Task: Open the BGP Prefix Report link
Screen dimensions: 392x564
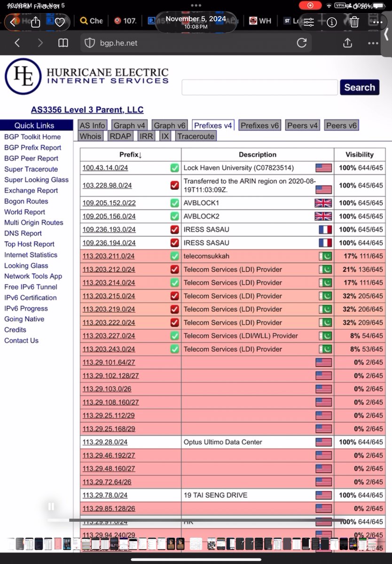Action: 33,148
